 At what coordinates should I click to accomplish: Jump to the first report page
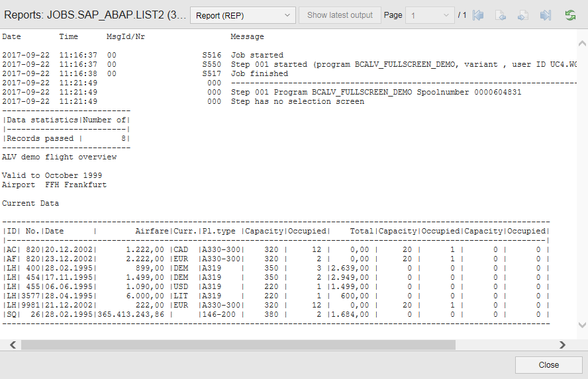point(479,15)
